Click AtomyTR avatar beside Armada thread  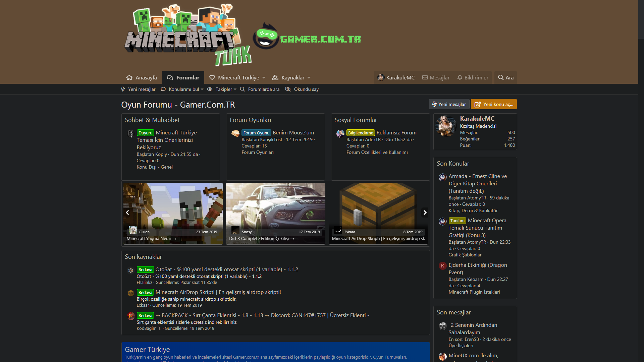[443, 177]
